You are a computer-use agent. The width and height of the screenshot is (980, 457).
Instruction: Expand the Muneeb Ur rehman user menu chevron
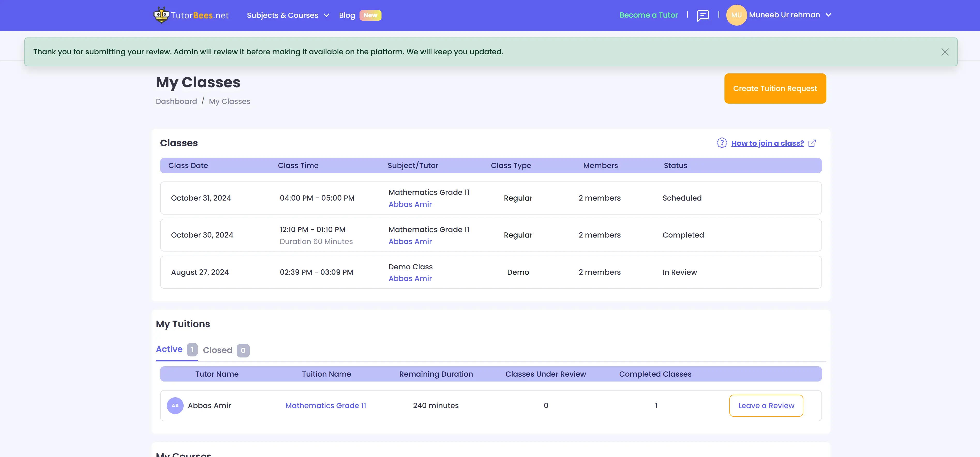[x=828, y=15]
